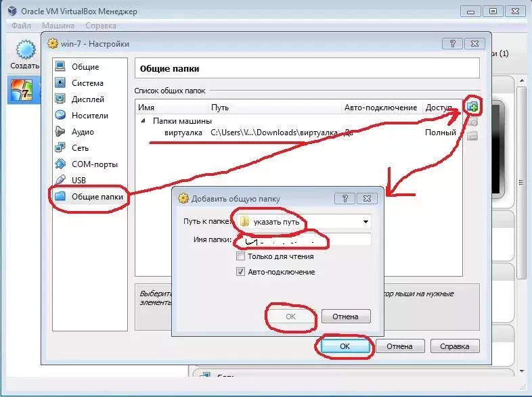Image resolution: width=532 pixels, height=397 pixels.
Task: Enable the Только для чтения checkbox
Action: [x=240, y=256]
